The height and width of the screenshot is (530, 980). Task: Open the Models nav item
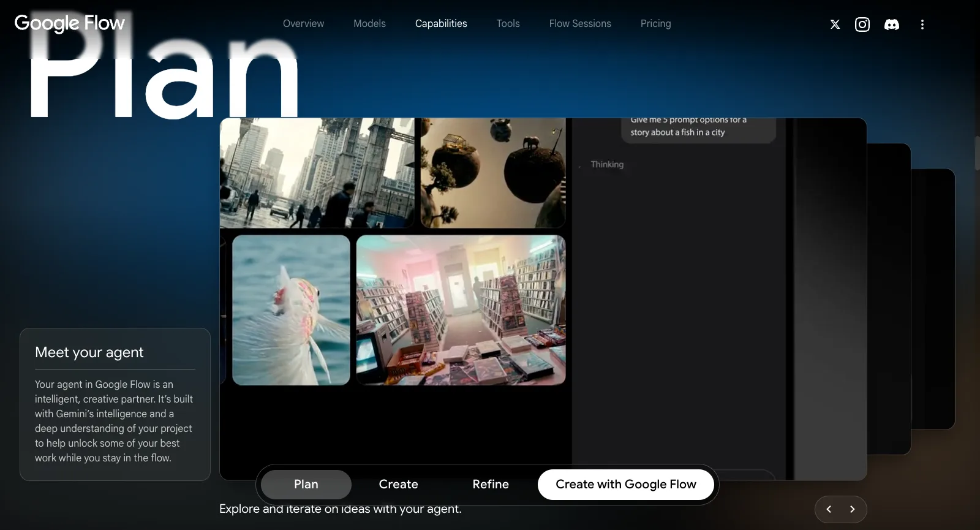click(x=369, y=24)
